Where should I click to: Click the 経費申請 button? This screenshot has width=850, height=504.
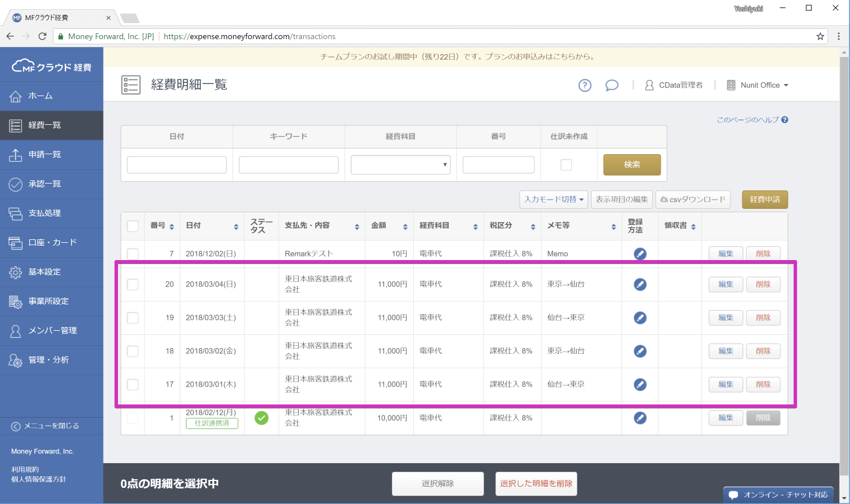(x=764, y=200)
